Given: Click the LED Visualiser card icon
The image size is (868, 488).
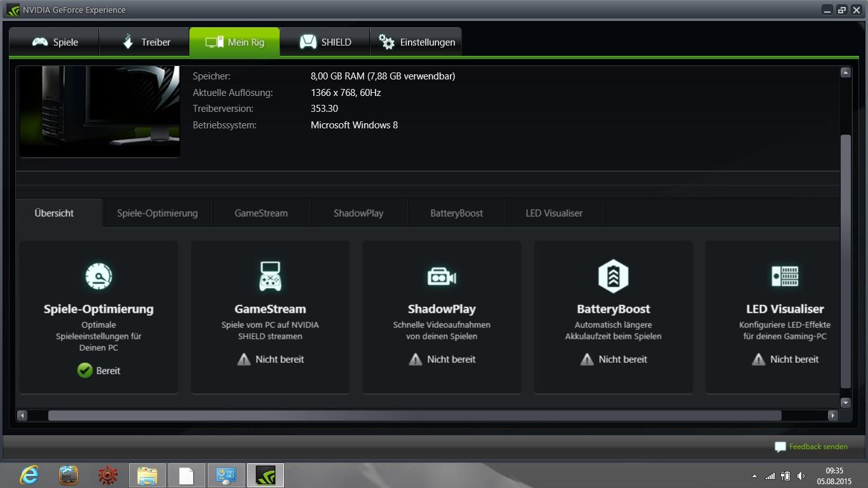Looking at the screenshot, I should (785, 276).
